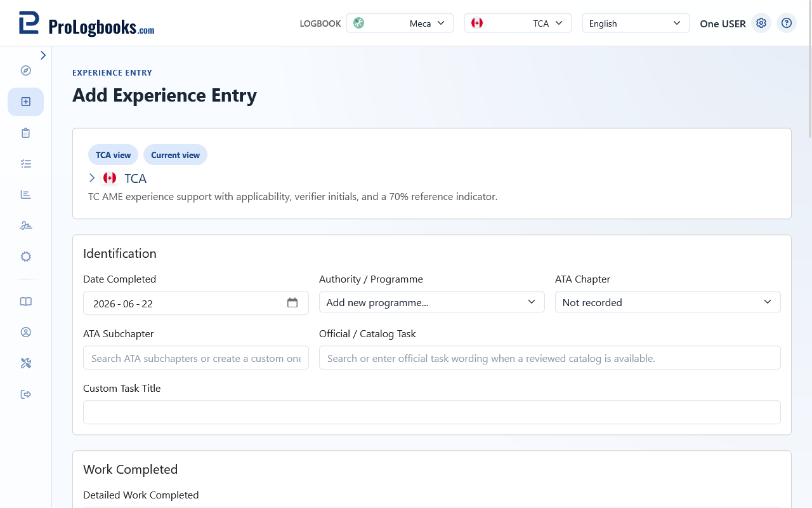The height and width of the screenshot is (508, 812).
Task: Open the compass dashboard icon in sidebar
Action: 26,70
